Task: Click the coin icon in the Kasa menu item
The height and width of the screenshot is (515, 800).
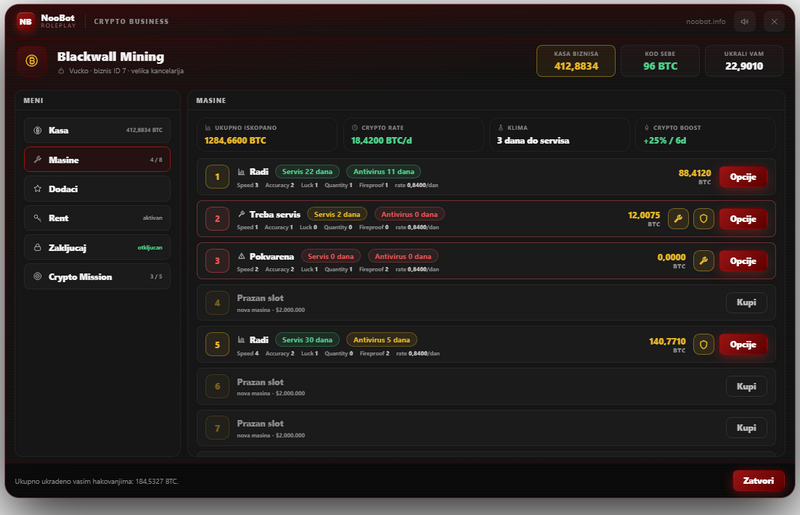Action: tap(37, 130)
